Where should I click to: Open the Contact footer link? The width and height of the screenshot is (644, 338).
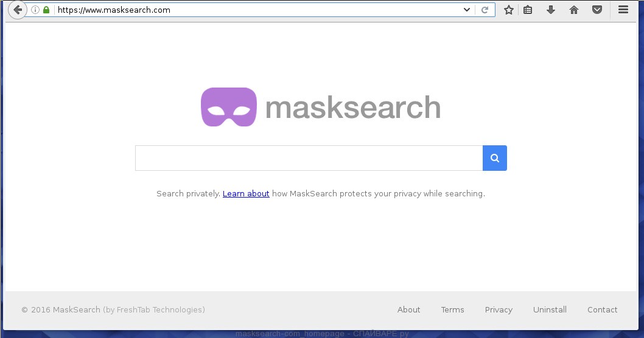point(603,309)
